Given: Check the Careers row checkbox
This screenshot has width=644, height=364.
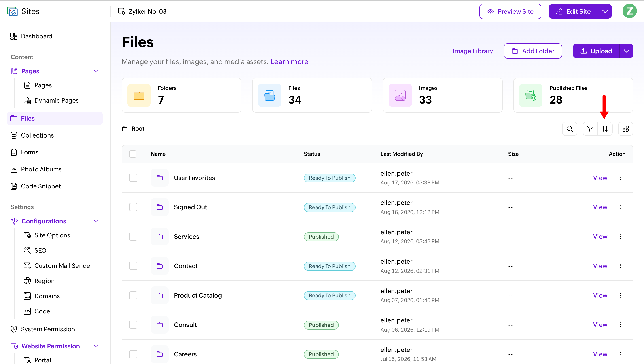Looking at the screenshot, I should tap(133, 354).
